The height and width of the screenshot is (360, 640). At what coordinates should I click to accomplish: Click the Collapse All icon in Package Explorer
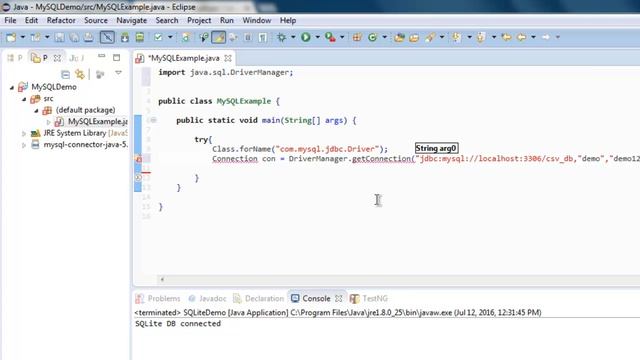point(65,74)
